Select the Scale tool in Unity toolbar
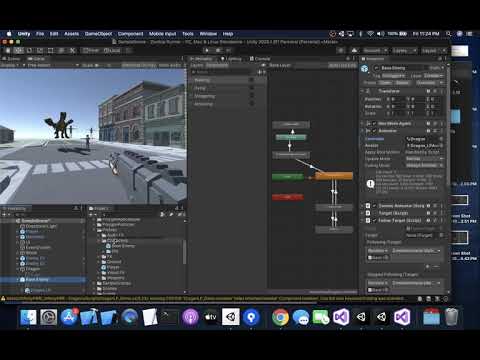Viewport: 480px width, 360px height. point(40,50)
